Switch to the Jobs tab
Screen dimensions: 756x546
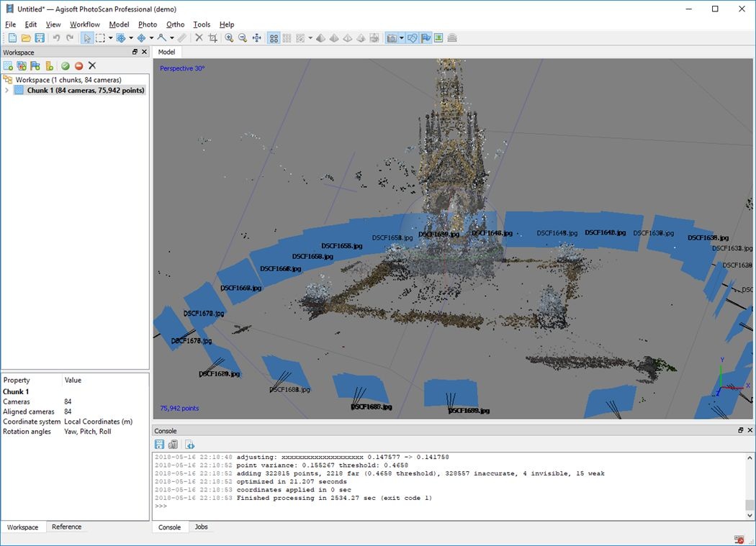click(201, 527)
